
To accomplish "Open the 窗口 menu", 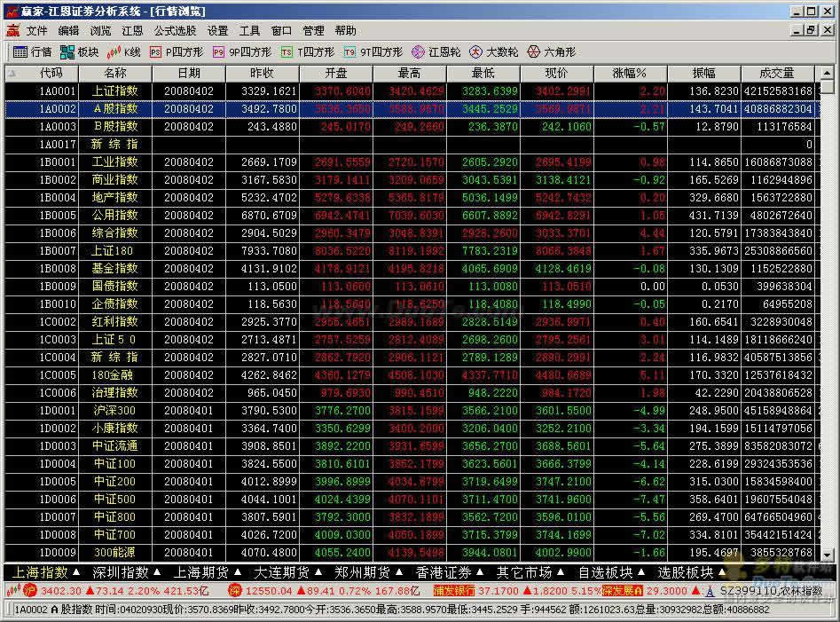I will tap(281, 30).
